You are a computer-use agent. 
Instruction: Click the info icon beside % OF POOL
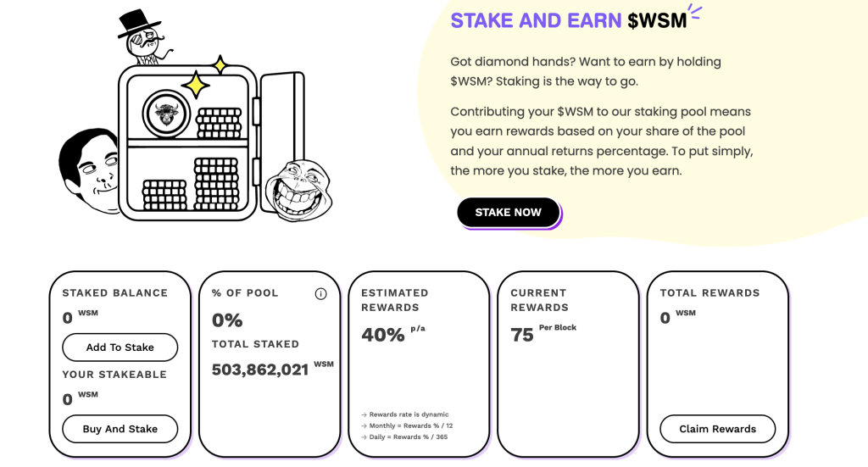coord(320,294)
